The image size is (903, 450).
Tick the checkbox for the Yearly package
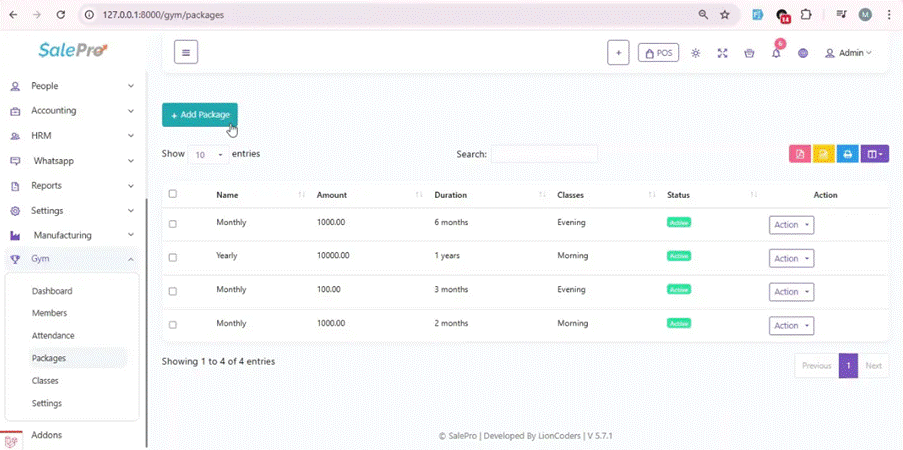(x=173, y=257)
